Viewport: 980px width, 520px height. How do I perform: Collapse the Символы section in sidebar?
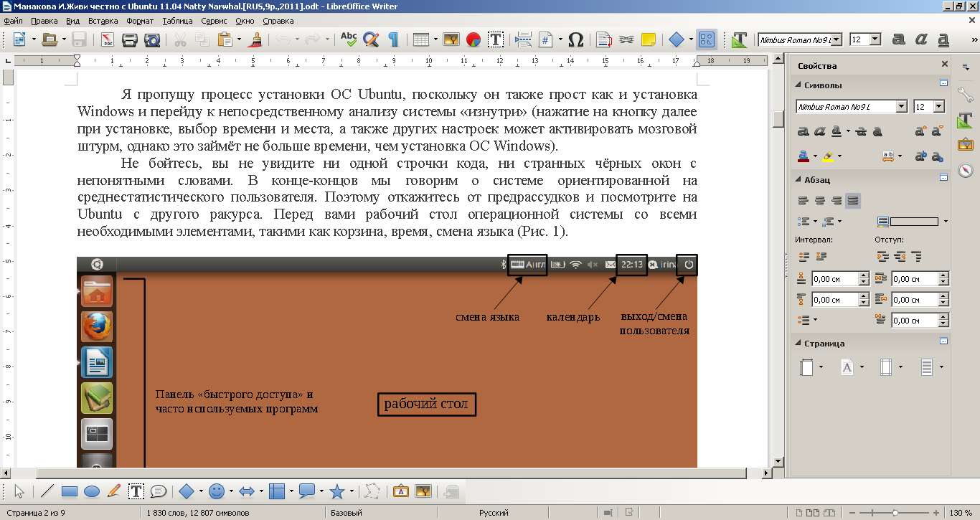[x=798, y=85]
